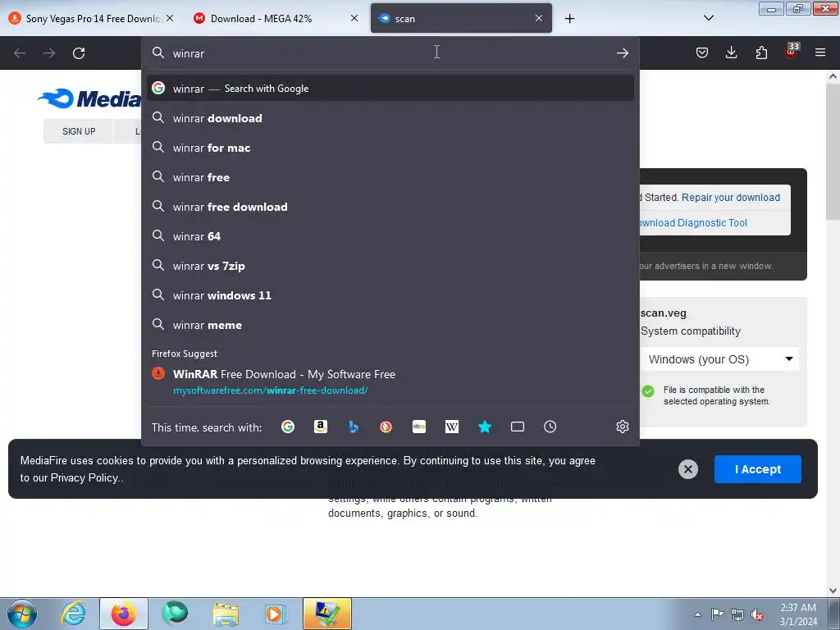Open Repair your download link
This screenshot has width=840, height=630.
tap(731, 197)
